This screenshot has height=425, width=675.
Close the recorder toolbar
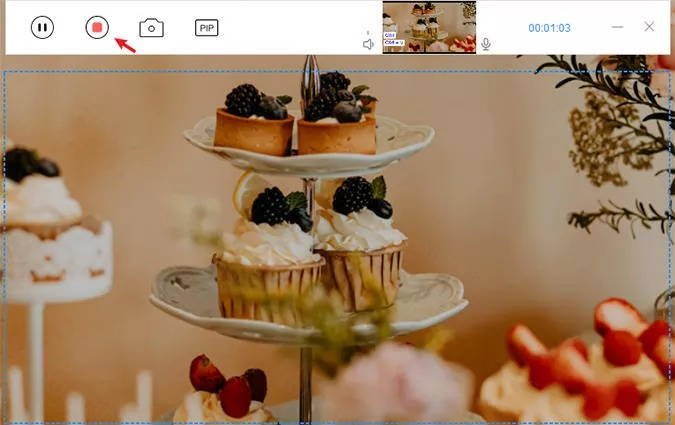click(x=649, y=27)
